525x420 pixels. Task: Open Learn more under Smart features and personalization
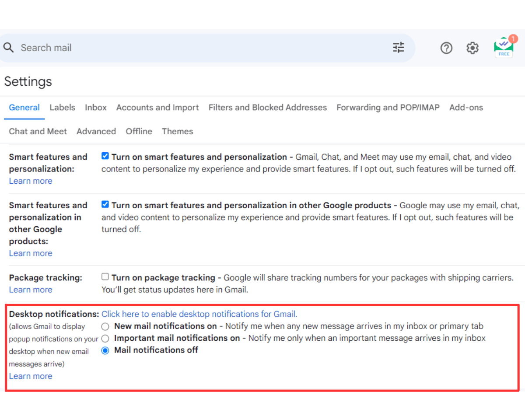(31, 181)
